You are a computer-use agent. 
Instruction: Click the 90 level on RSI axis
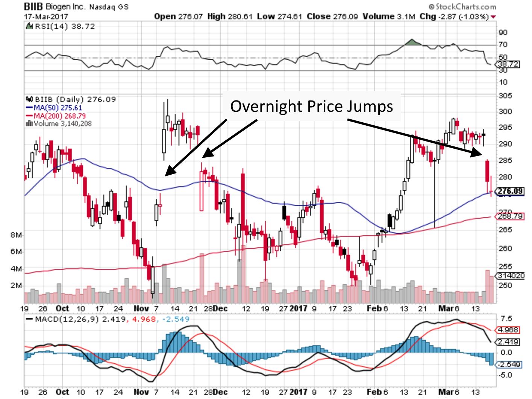[x=503, y=32]
